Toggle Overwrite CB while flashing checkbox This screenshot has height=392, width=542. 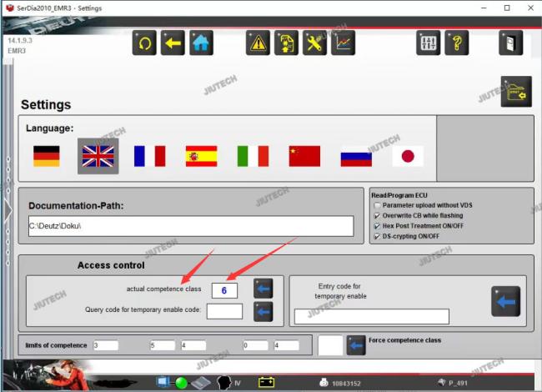click(x=377, y=216)
